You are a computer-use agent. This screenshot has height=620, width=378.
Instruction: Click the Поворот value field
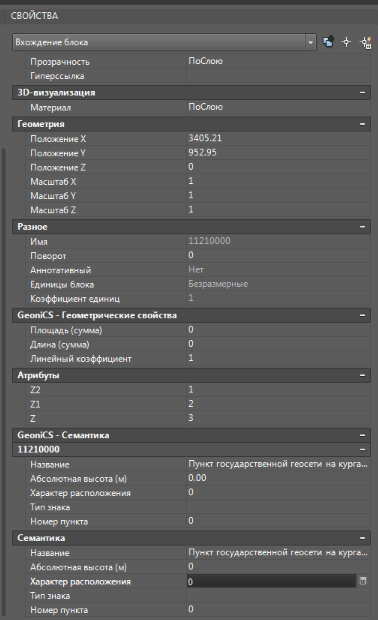(278, 255)
